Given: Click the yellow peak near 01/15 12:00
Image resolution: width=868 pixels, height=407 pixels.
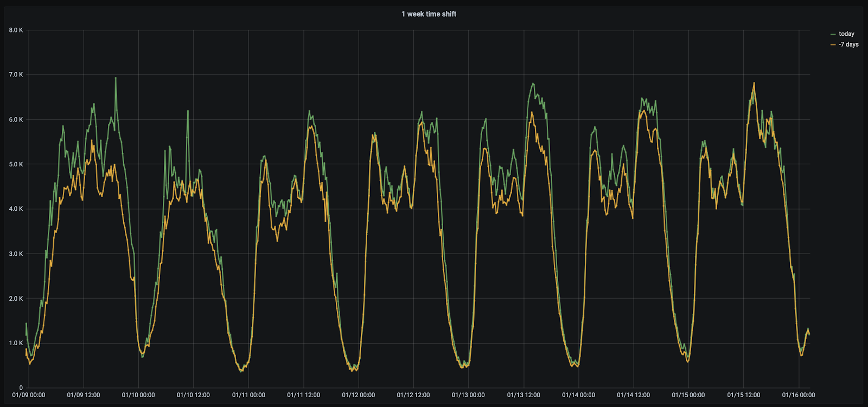Looking at the screenshot, I should point(754,83).
